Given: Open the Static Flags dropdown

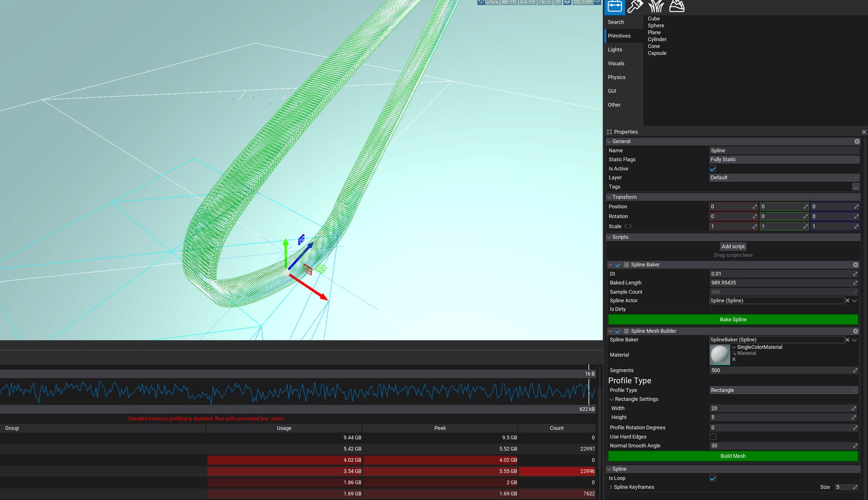Looking at the screenshot, I should (783, 160).
